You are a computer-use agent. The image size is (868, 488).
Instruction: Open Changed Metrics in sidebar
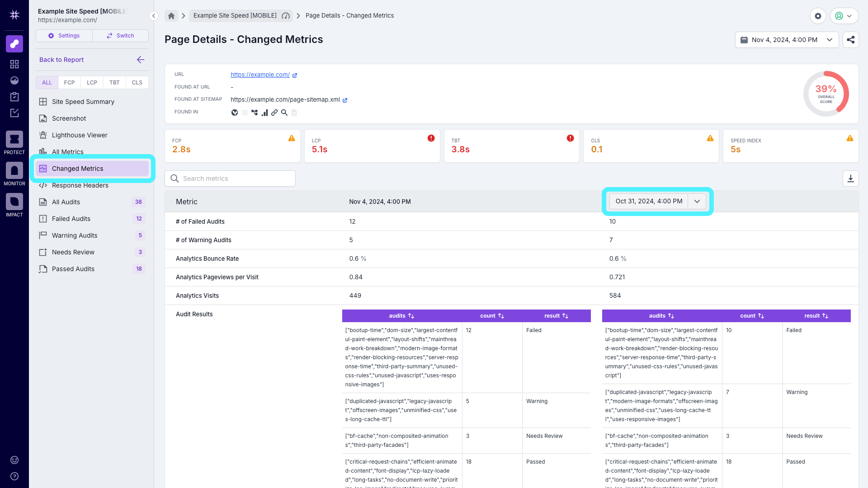click(92, 169)
